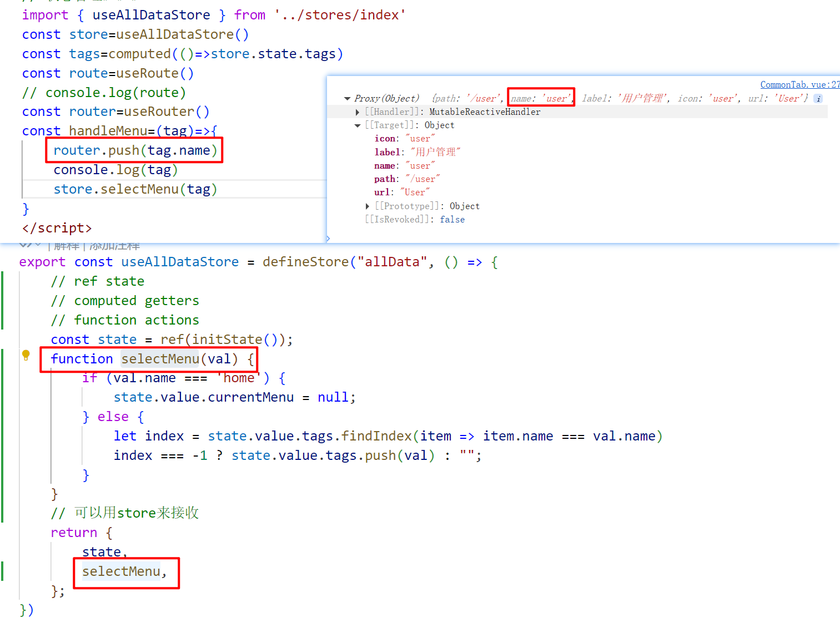Select the label: "用户管理" property row
The height and width of the screenshot is (633, 840).
click(418, 152)
